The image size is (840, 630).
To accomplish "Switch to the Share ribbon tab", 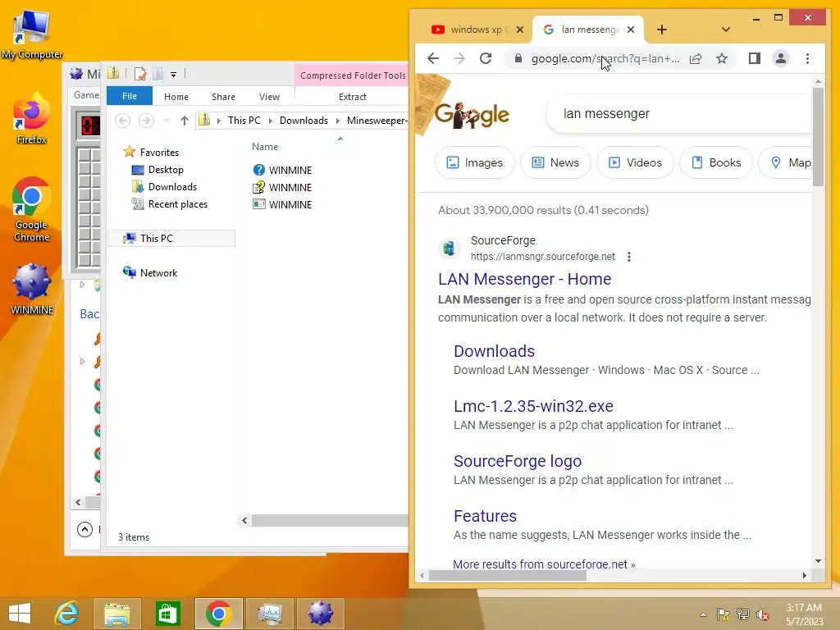I will click(x=223, y=97).
